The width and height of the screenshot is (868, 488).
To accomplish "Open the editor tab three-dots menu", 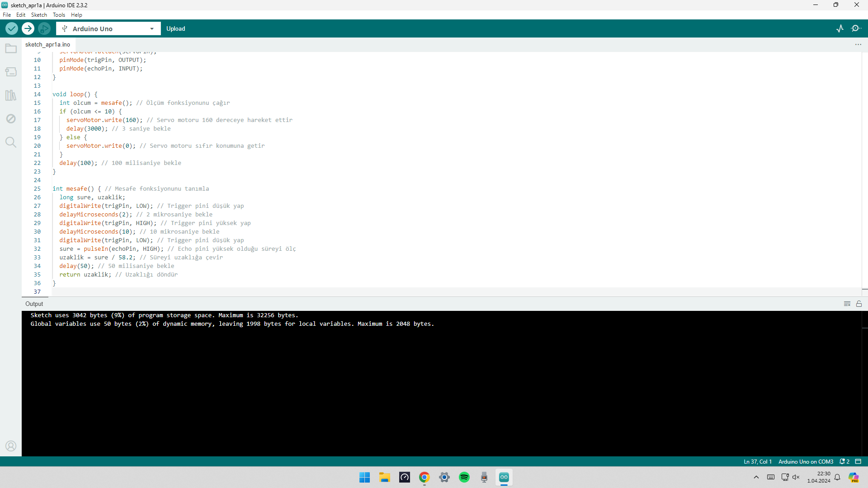I will point(858,44).
